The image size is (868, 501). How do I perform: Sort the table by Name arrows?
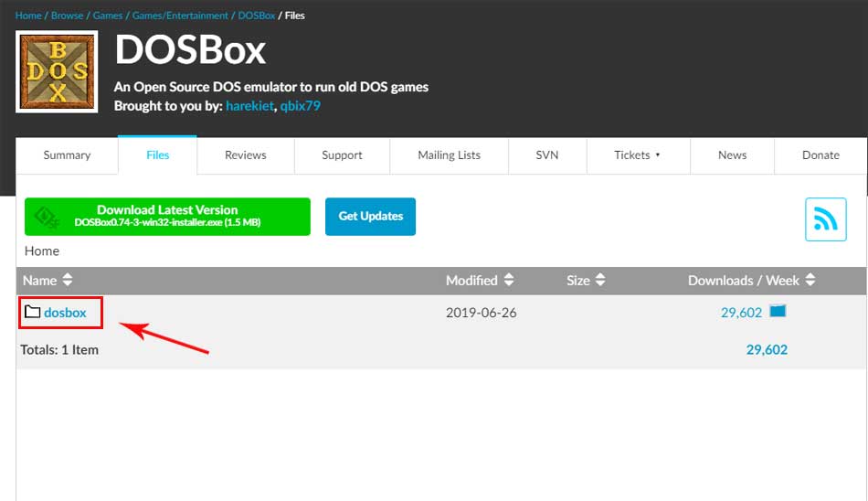pos(68,280)
